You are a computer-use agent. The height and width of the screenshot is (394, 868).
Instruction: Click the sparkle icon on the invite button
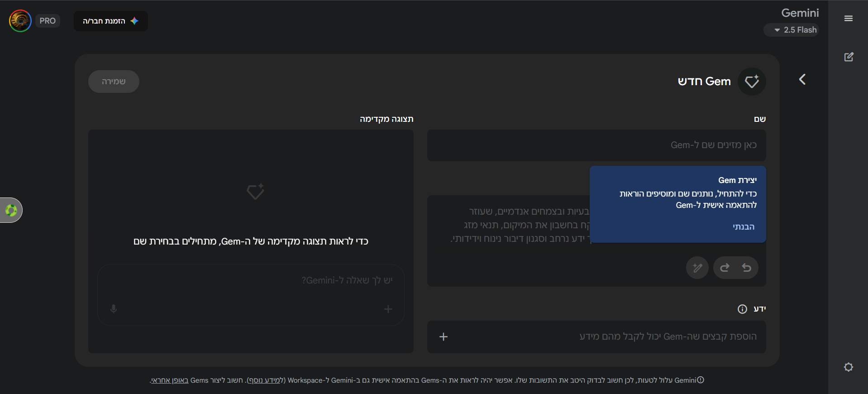[134, 21]
